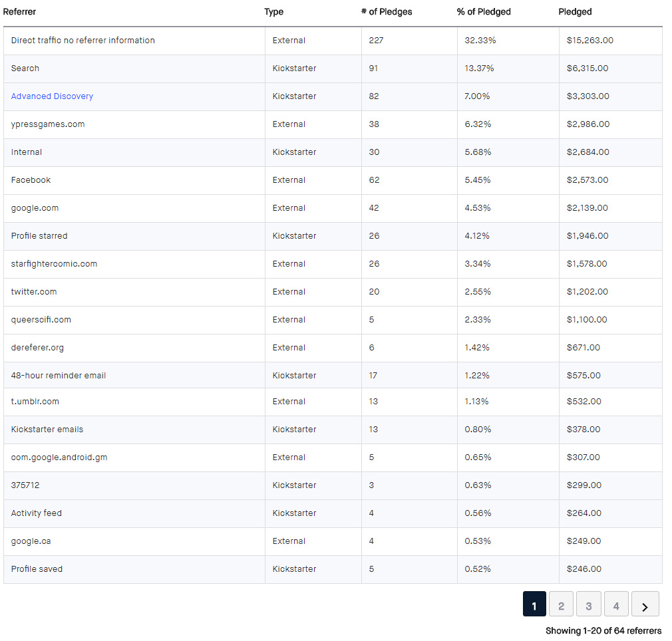
Task: Select Profile saved referrer cell
Action: 134,569
